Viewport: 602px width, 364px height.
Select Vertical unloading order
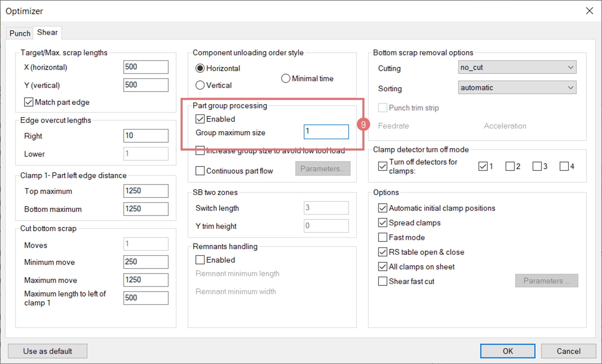200,85
